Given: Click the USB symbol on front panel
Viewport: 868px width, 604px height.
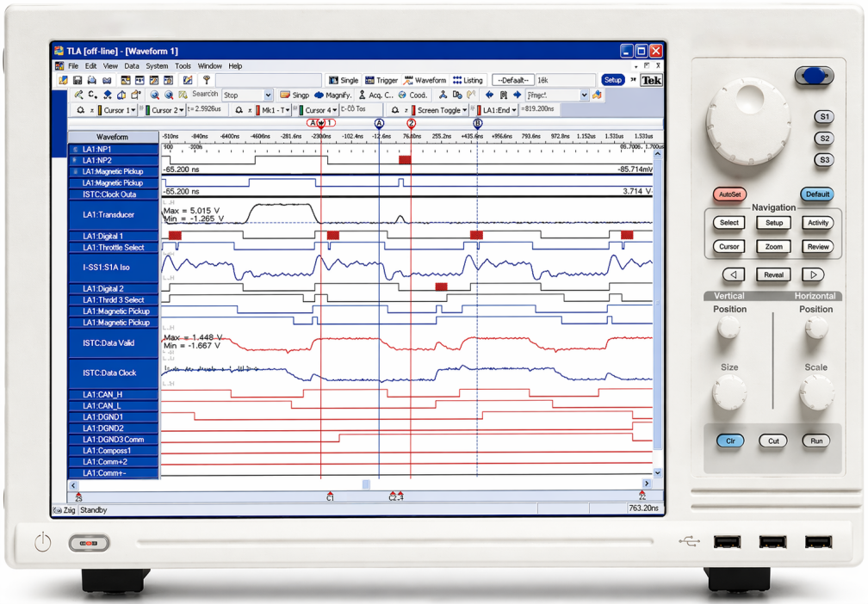Looking at the screenshot, I should click(689, 541).
